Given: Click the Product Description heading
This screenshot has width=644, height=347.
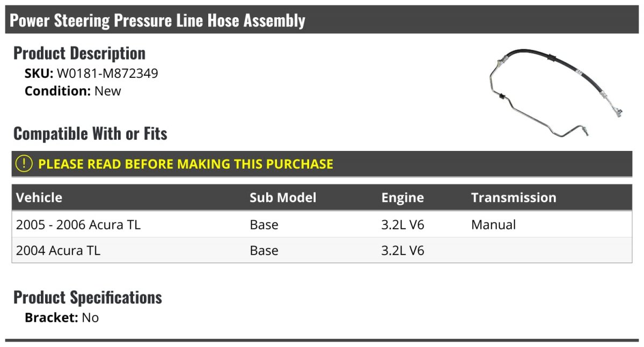Looking at the screenshot, I should pyautogui.click(x=79, y=53).
